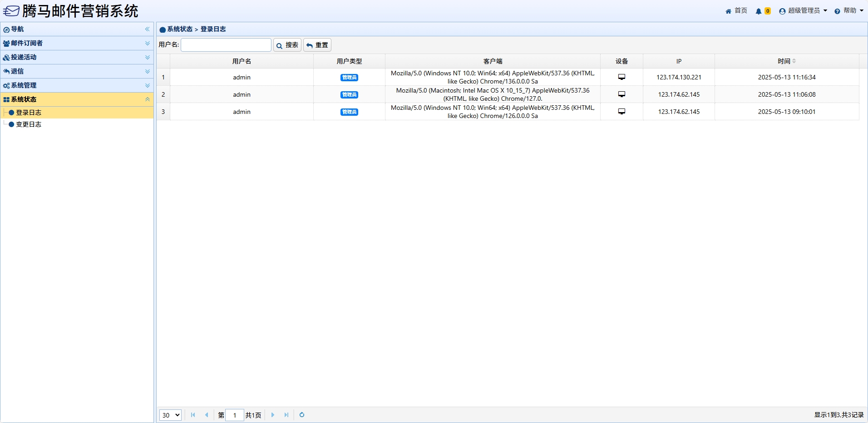Screen dimensions: 868x423
Task: Click the next page arrow icon
Action: pos(273,415)
